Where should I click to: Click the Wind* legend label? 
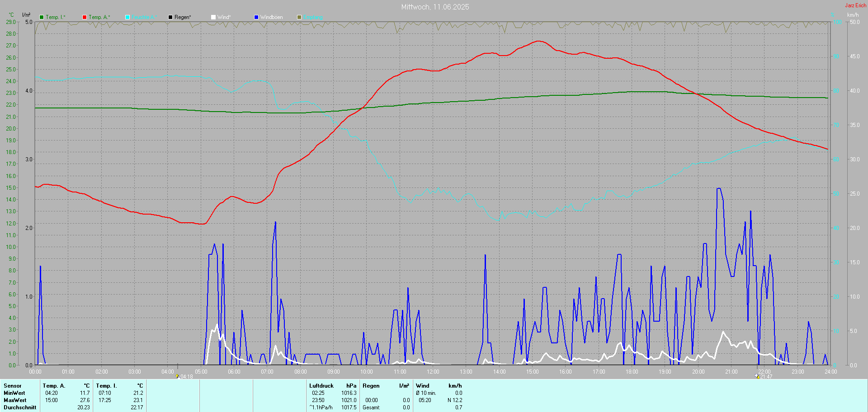coord(224,17)
